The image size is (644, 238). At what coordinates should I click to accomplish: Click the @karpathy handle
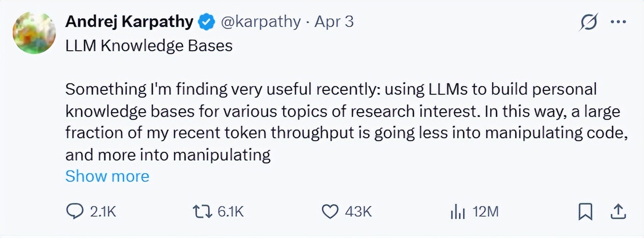pos(260,22)
